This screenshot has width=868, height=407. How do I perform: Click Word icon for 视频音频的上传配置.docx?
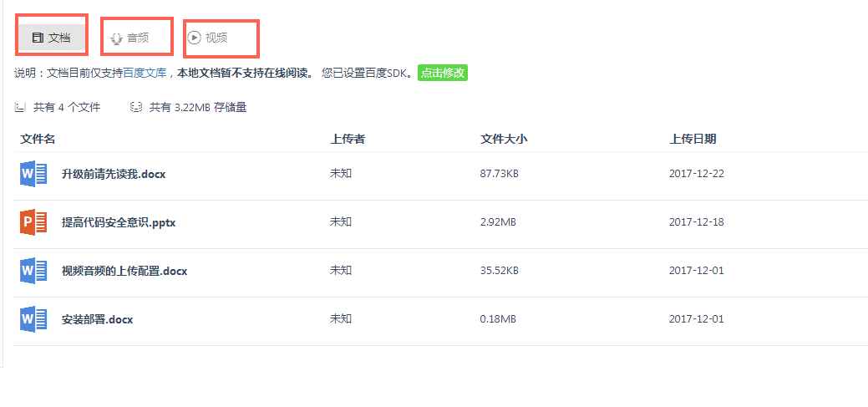[33, 271]
